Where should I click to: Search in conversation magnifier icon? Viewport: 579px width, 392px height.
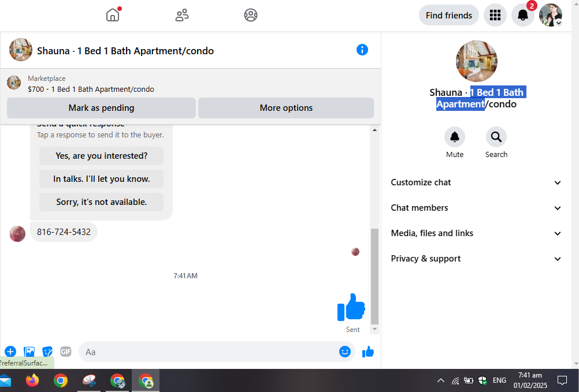(x=496, y=137)
